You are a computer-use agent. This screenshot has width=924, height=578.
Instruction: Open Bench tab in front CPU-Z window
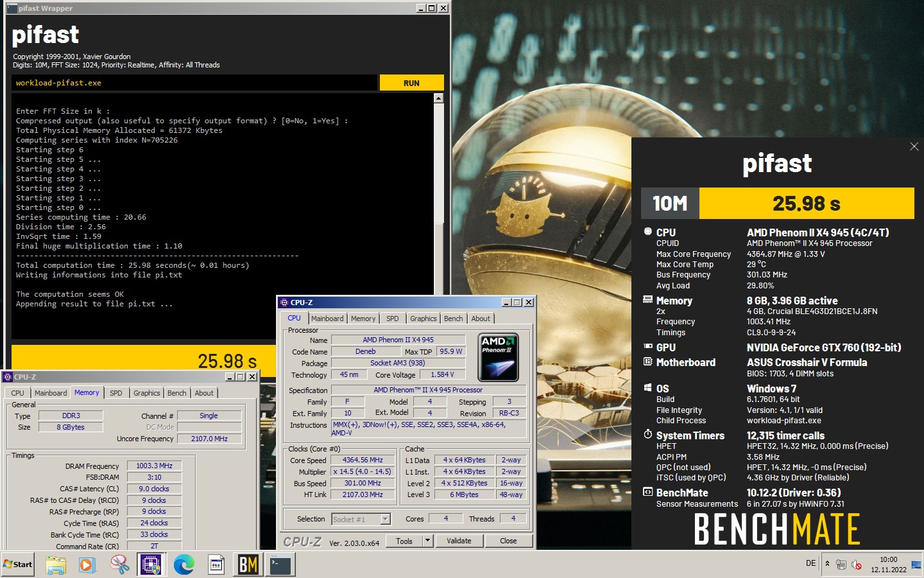tap(454, 319)
